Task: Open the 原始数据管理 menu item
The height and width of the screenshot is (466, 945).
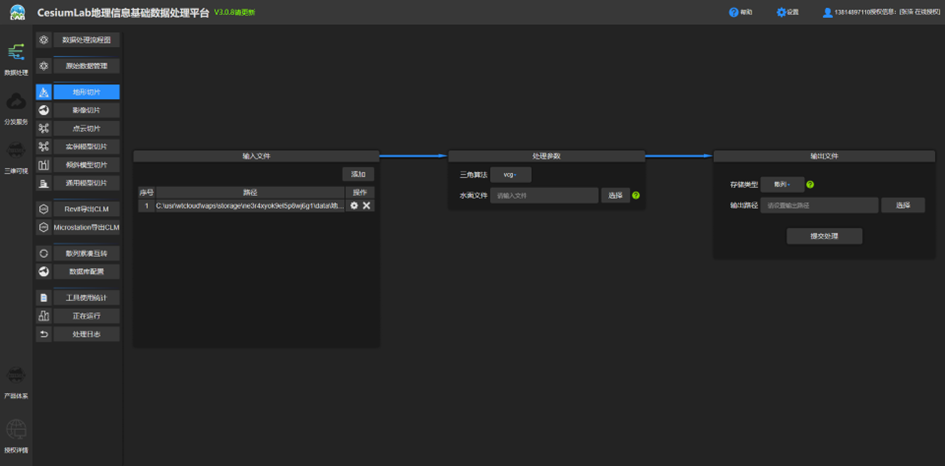Action: point(87,66)
